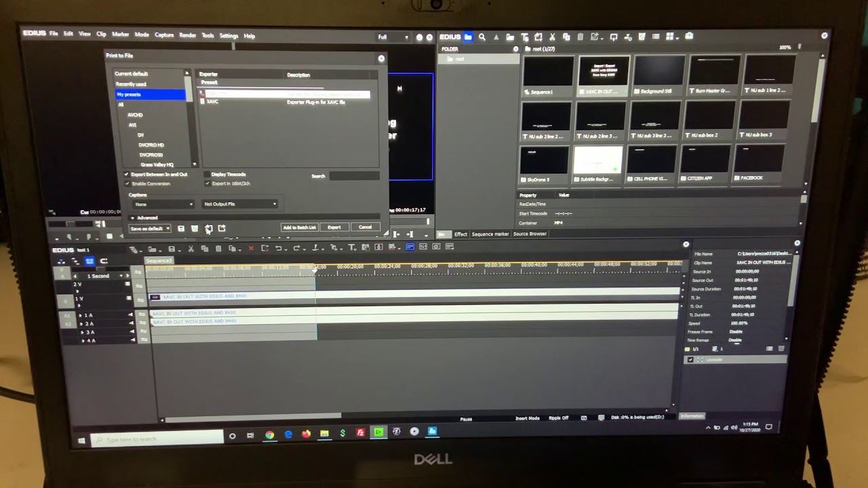Click the Save project icon in timeline toolbar

[171, 249]
